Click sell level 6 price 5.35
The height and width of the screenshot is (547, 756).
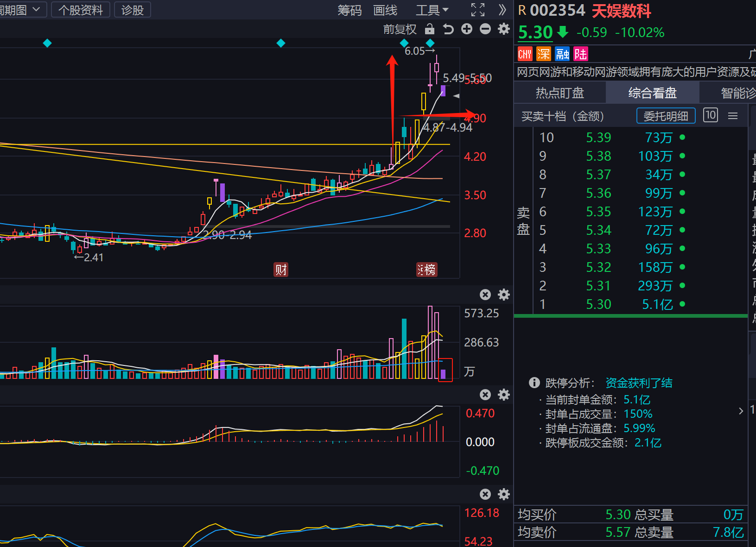(x=598, y=212)
